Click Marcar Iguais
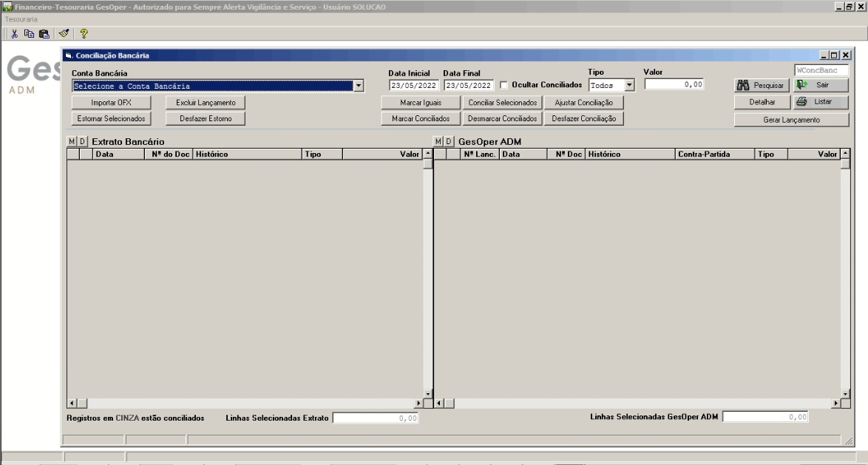 421,103
